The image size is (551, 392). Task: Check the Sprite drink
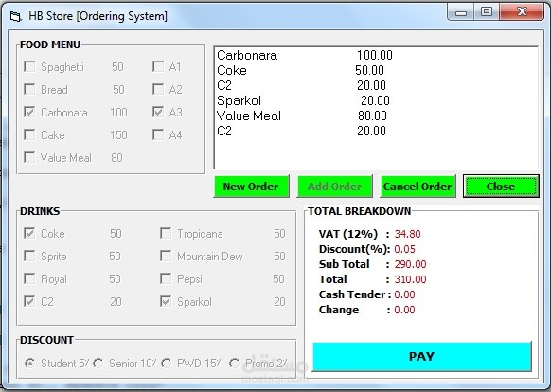(29, 256)
